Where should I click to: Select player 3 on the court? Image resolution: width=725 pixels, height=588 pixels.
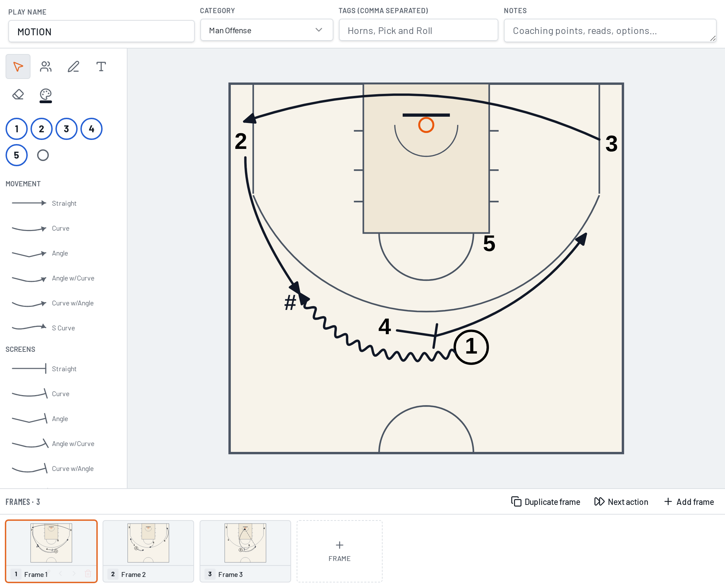click(611, 144)
